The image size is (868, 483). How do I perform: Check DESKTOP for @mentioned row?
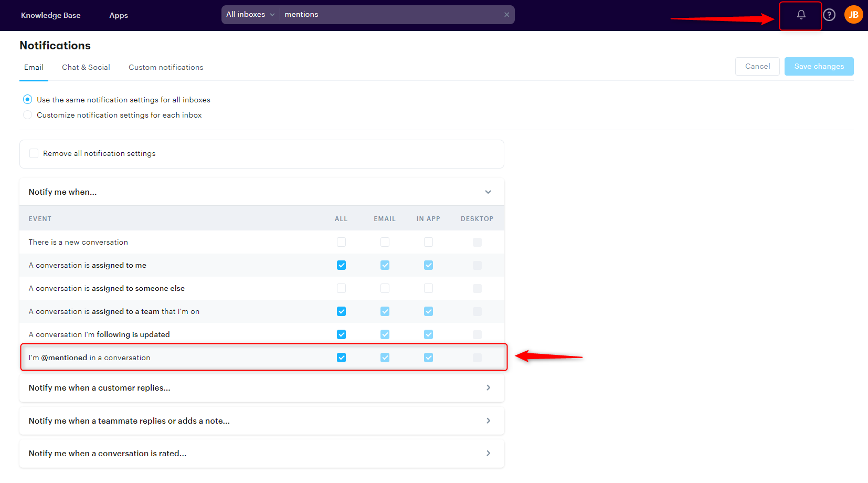(477, 358)
